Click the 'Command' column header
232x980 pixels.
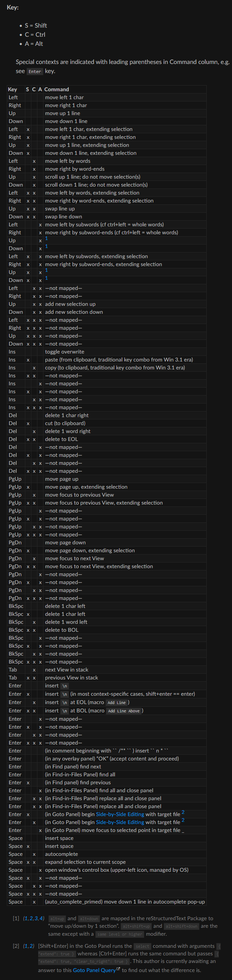click(x=57, y=89)
